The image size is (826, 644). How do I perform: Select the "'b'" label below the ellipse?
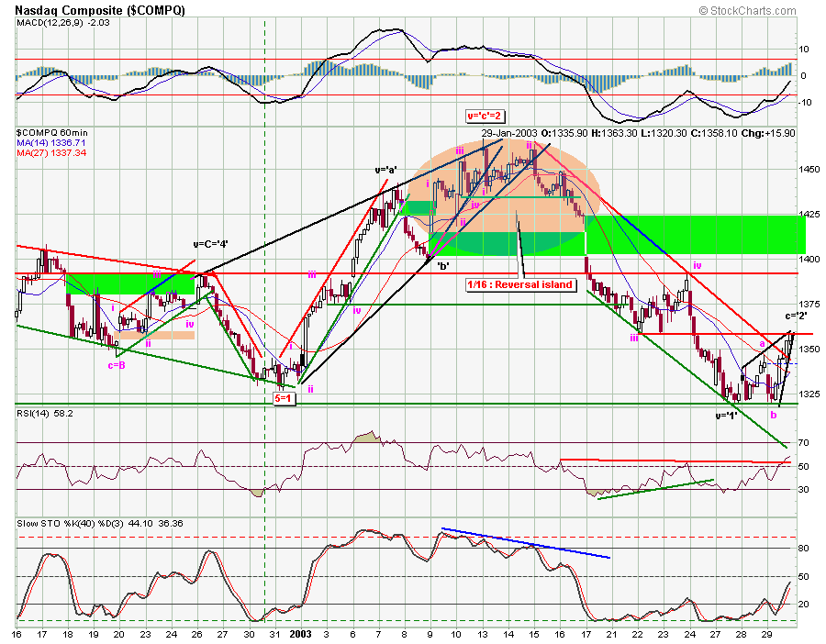click(443, 266)
